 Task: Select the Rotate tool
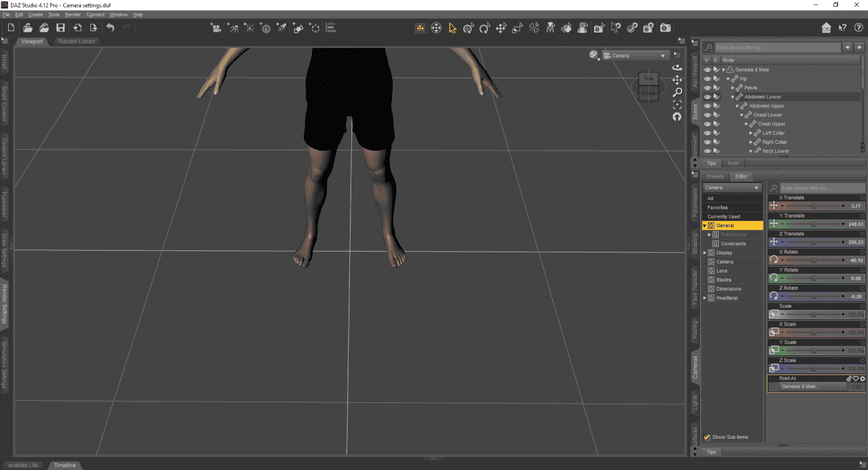(x=485, y=28)
